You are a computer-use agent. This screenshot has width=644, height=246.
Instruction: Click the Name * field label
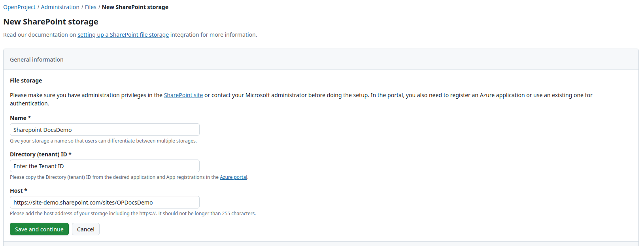pos(20,118)
